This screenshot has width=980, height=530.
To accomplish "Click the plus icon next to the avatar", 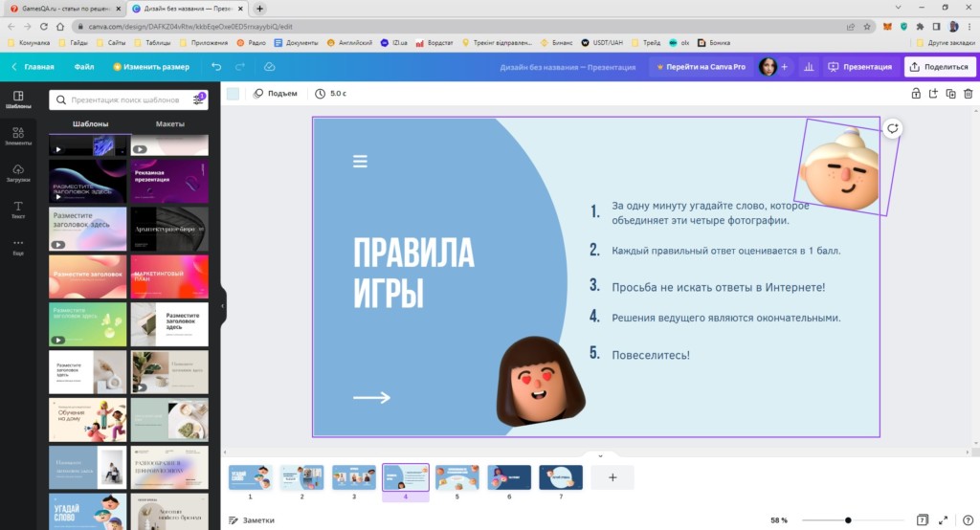I will (785, 67).
